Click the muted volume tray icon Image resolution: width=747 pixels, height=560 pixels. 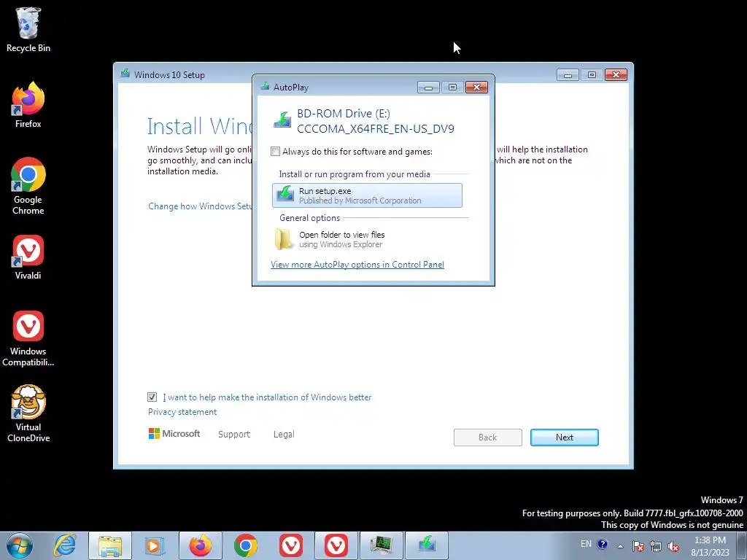673,545
